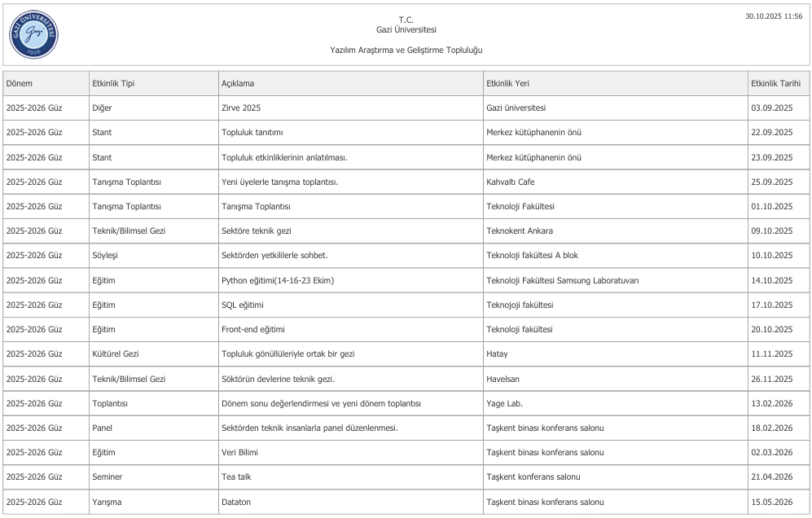Click the Zirve 2025 description cell
The width and height of the screenshot is (812, 518).
(241, 108)
